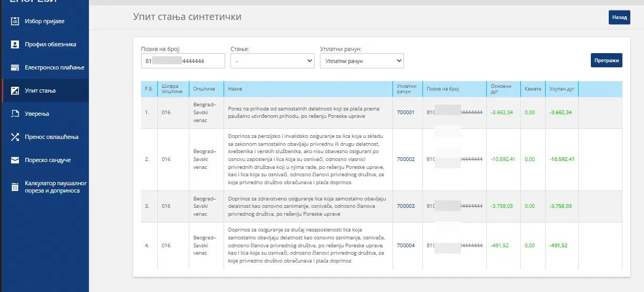Viewport: 644px width, 292px height.
Task: Click the Електронско плаћање card icon
Action: 15,68
